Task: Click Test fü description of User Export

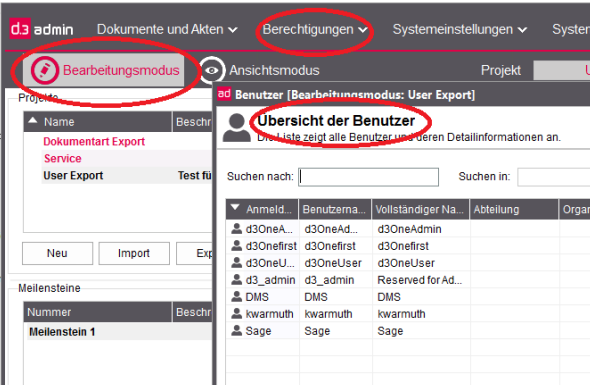Action: (195, 175)
